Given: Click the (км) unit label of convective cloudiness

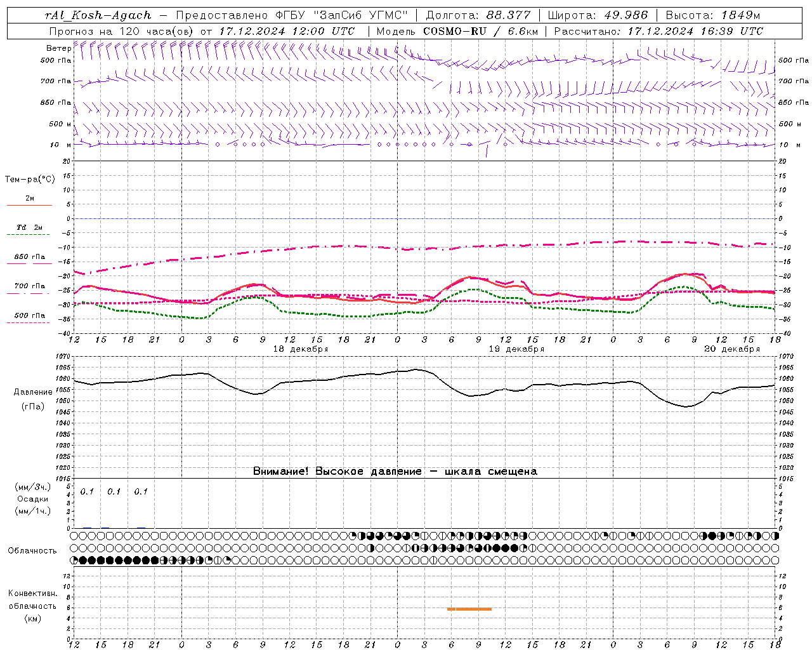Looking at the screenshot, I should pos(33,618).
